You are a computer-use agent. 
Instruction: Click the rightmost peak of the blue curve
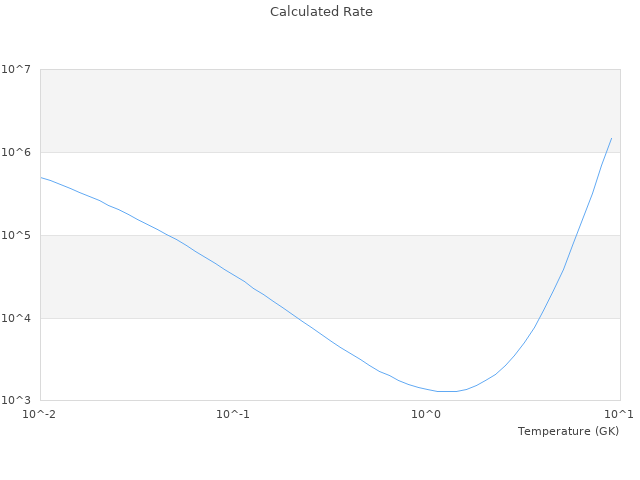click(611, 139)
